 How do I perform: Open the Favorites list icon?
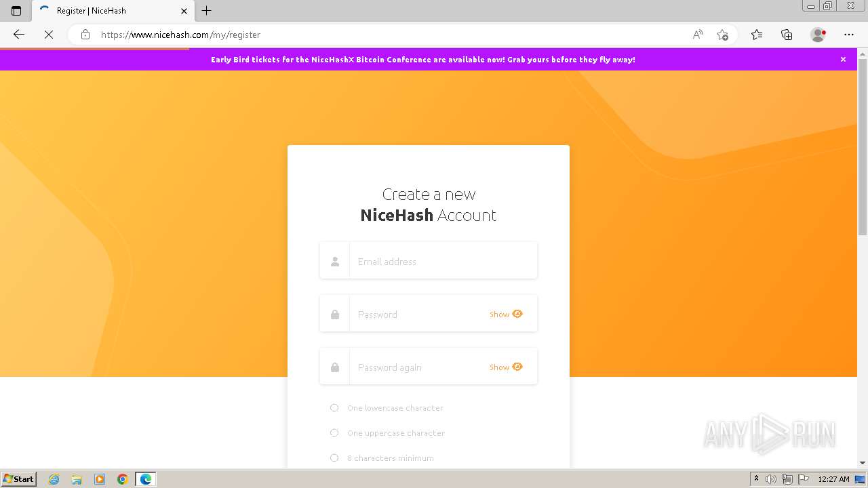pos(757,35)
